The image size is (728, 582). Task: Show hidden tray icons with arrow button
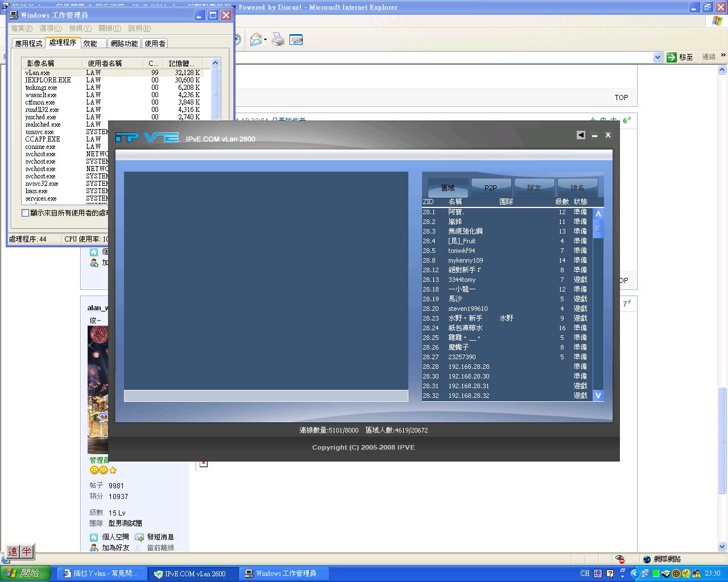(x=635, y=573)
